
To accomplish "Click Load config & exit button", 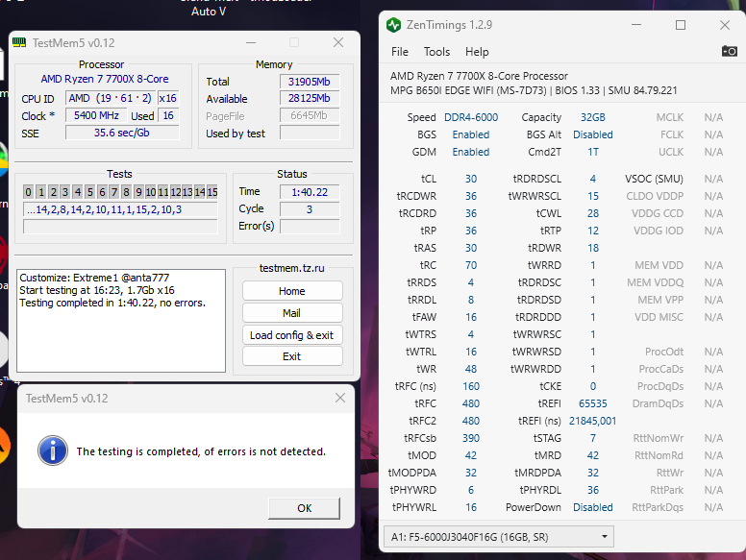I will coord(292,335).
